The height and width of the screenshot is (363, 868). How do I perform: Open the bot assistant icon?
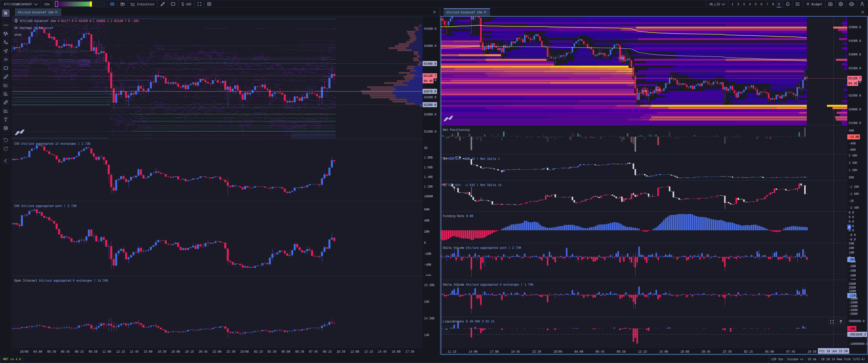[x=852, y=4]
